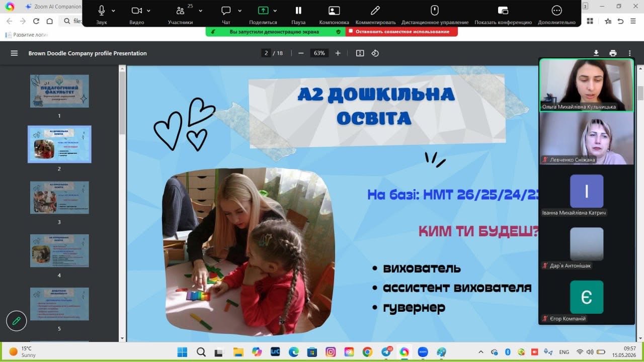Open Google Chrome from taskbar
Screen dimensions: 644x362
[x=368, y=352]
